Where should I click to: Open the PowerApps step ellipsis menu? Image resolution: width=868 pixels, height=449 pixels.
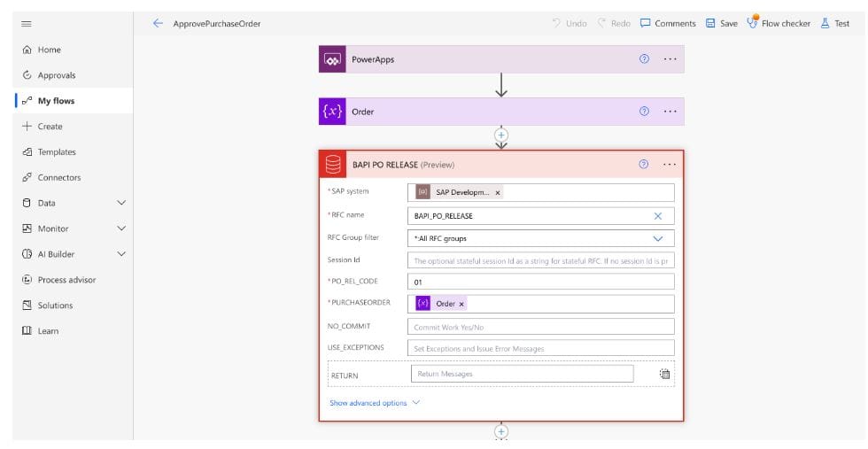point(670,59)
